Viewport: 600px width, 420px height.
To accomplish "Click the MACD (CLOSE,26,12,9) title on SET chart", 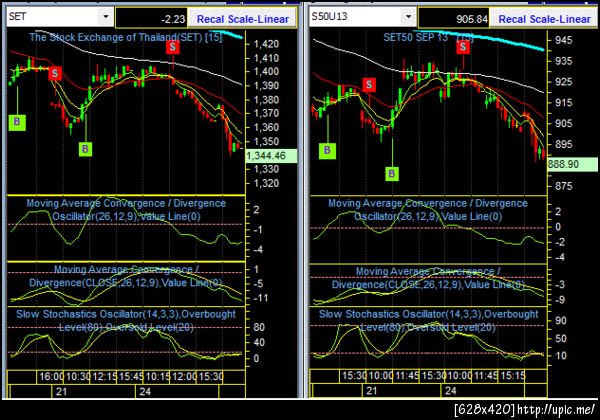I will (x=126, y=276).
